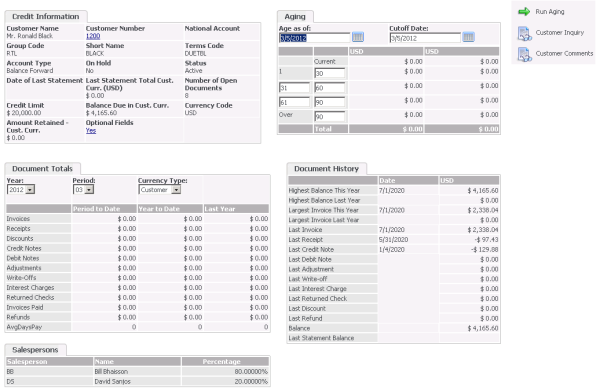Click the Highest Balance This Year row label

pos(324,191)
